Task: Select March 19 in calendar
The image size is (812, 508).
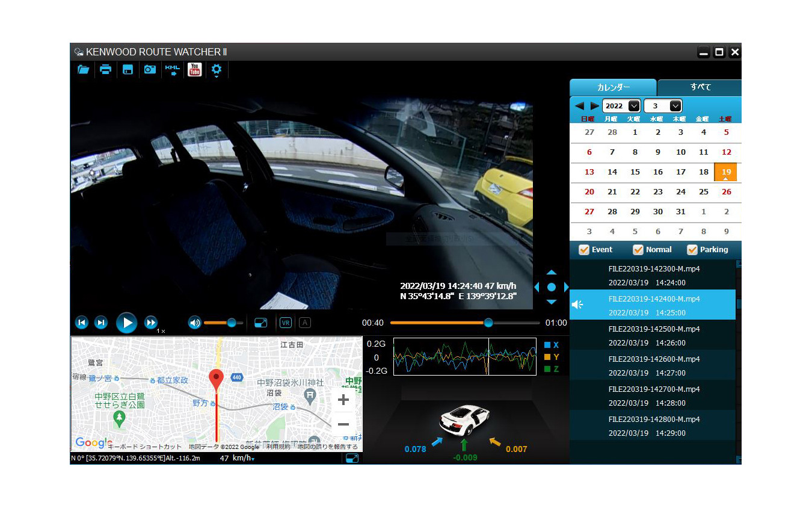Action: click(x=726, y=172)
